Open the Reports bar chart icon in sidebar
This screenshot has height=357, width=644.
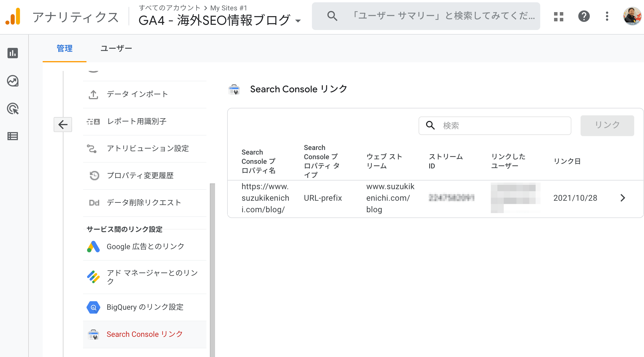tap(13, 53)
